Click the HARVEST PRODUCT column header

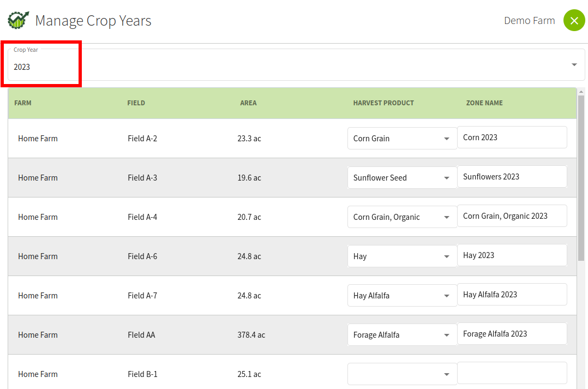[x=383, y=103]
